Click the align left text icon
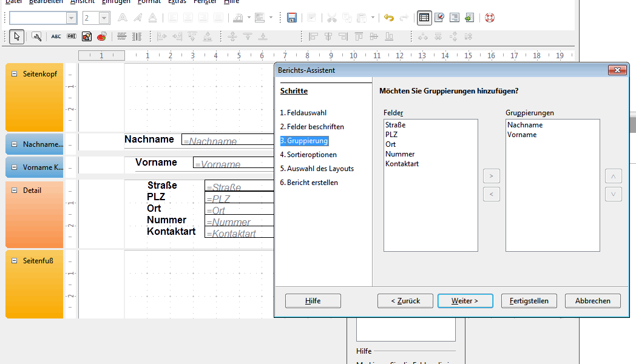This screenshot has width=636, height=364. click(173, 18)
